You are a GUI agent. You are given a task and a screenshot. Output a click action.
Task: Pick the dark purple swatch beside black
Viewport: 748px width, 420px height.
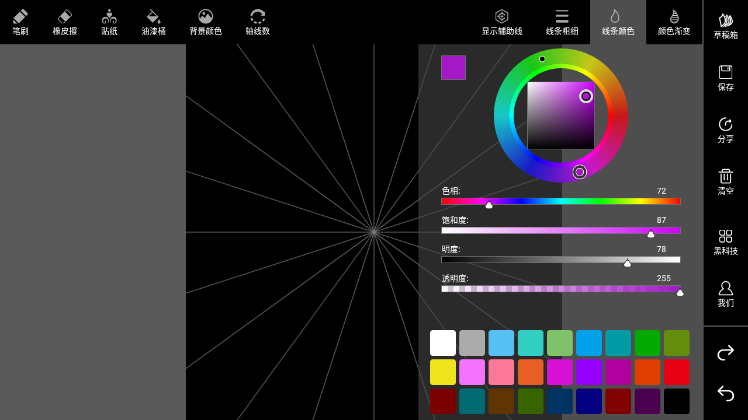[x=647, y=401]
